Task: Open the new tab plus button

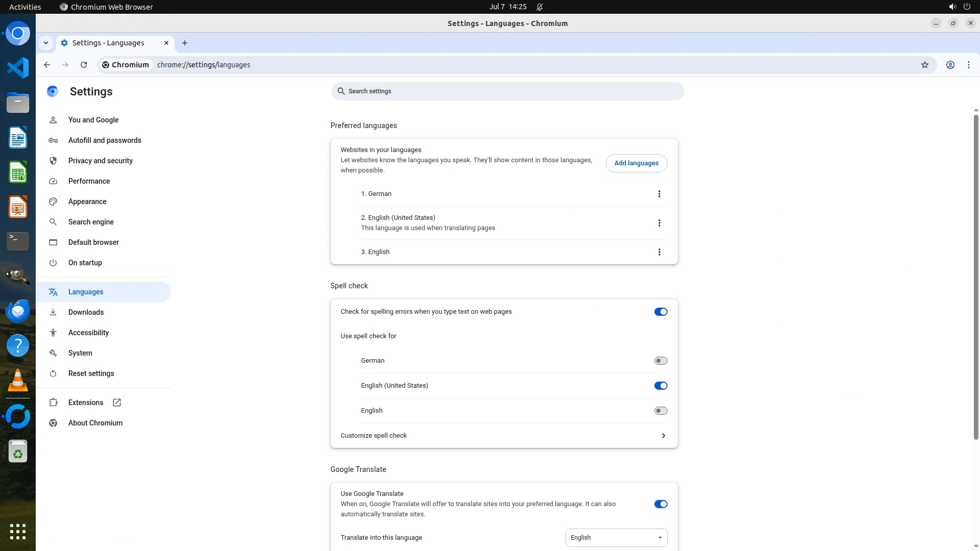Action: click(x=185, y=43)
